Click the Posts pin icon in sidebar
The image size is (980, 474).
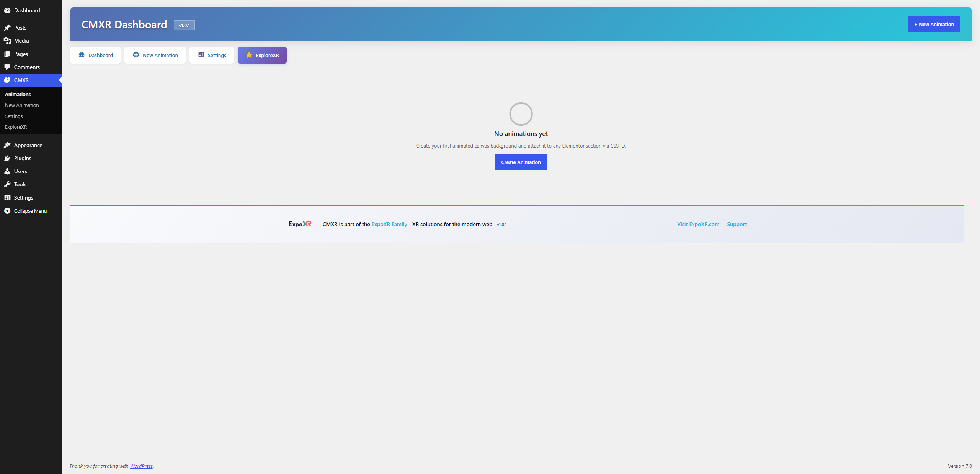[7, 28]
